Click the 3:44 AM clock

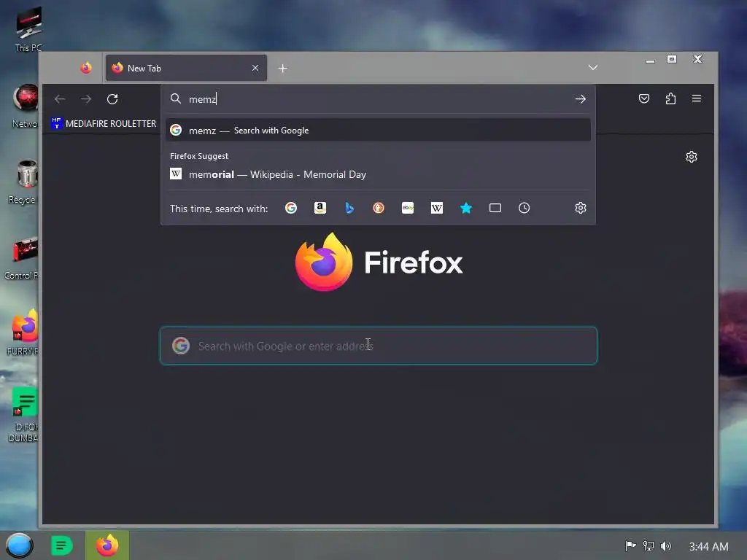point(708,547)
